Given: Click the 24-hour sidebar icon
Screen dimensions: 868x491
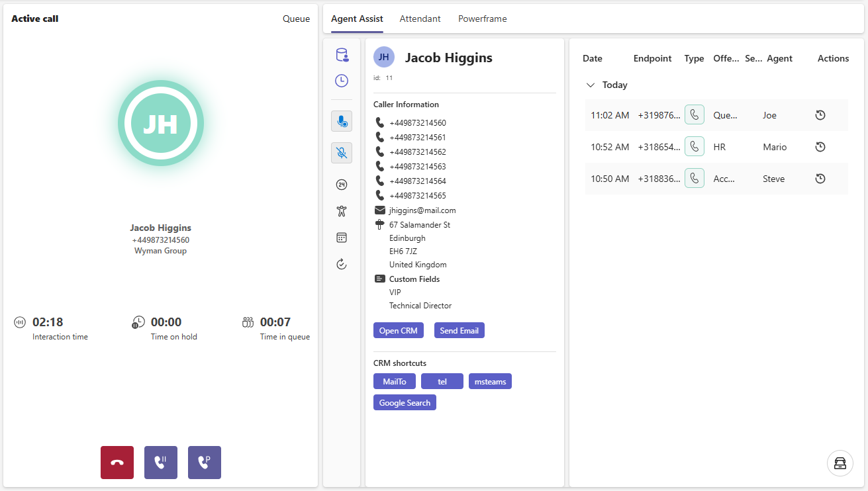Looking at the screenshot, I should (342, 185).
